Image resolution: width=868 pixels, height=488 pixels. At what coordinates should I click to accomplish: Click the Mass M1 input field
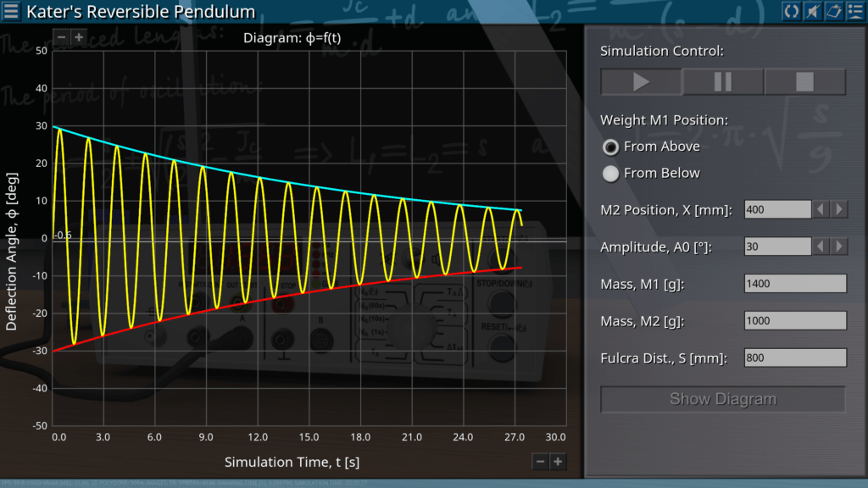(x=794, y=284)
